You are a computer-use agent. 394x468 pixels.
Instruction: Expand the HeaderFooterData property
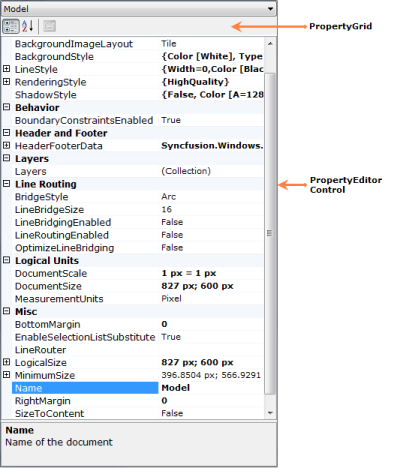6,146
